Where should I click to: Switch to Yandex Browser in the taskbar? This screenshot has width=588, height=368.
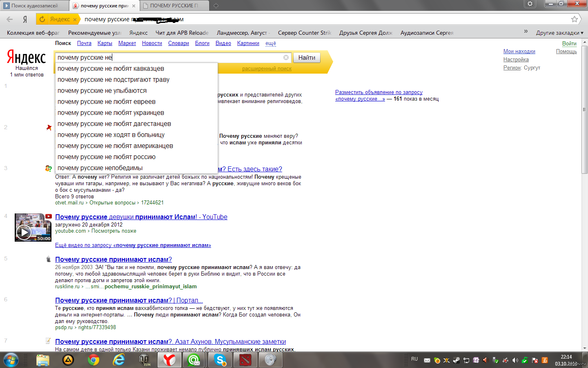click(x=169, y=360)
